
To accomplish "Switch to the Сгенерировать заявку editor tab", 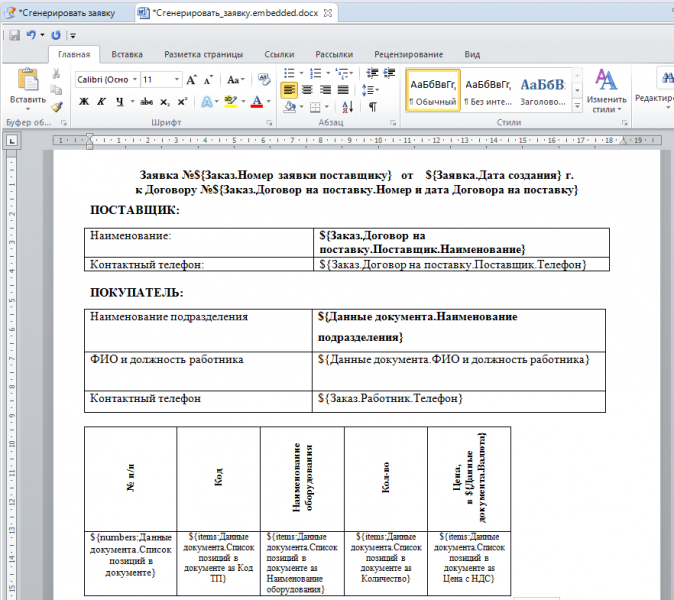I will (67, 13).
